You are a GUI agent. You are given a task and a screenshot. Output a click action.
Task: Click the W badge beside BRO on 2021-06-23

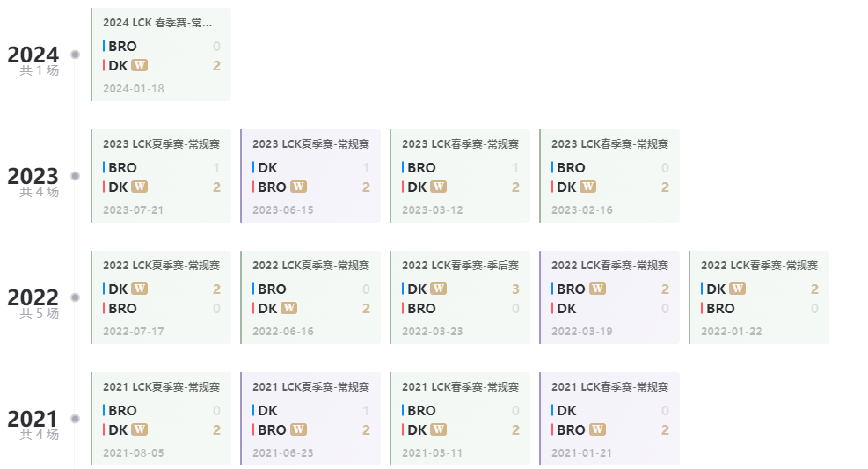click(298, 429)
